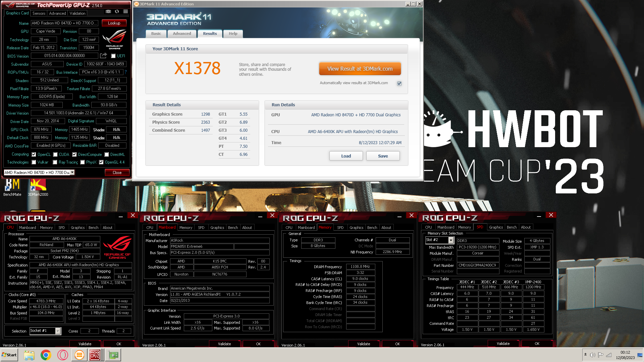Click Validate in the CPU-Z SPD window
The height and width of the screenshot is (362, 644).
(503, 344)
